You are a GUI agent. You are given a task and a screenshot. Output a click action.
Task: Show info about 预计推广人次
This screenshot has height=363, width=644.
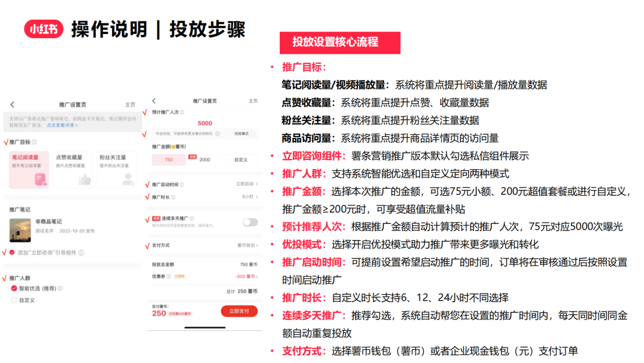pos(182,112)
